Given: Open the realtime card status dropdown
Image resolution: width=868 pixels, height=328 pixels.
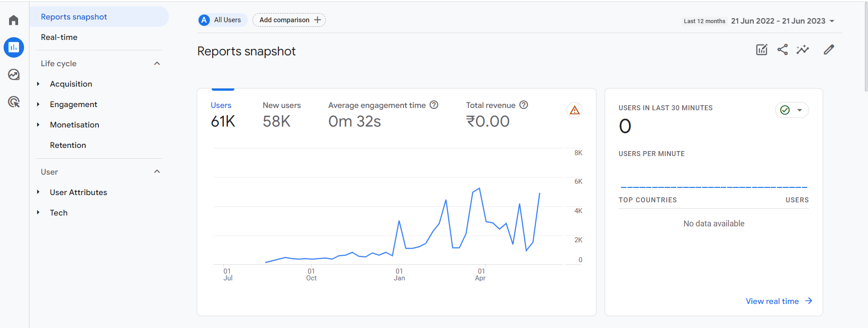Looking at the screenshot, I should tap(792, 110).
